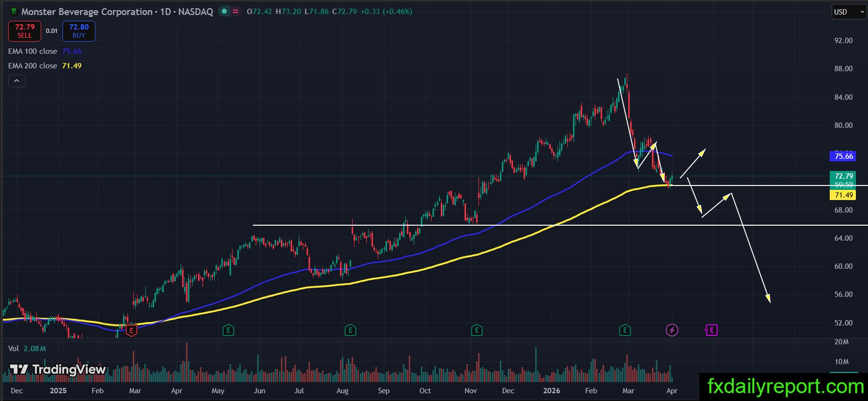Open the green earnings marker above Aug

click(x=350, y=331)
